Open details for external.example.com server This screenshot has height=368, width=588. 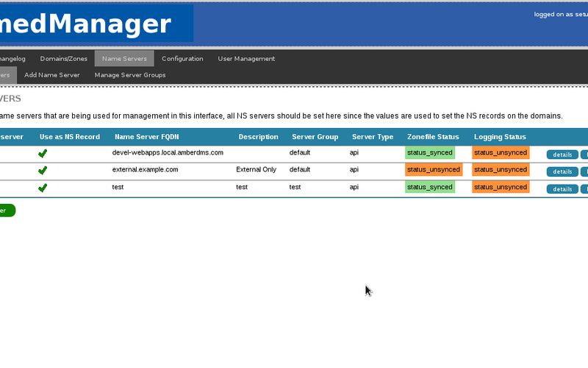(x=562, y=171)
